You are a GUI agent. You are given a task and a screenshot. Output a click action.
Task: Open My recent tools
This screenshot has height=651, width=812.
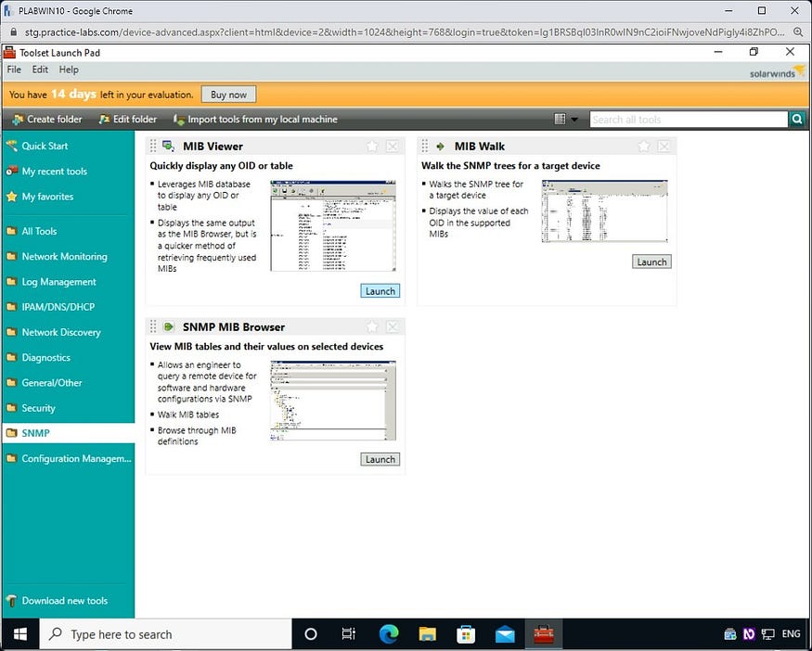click(x=55, y=172)
